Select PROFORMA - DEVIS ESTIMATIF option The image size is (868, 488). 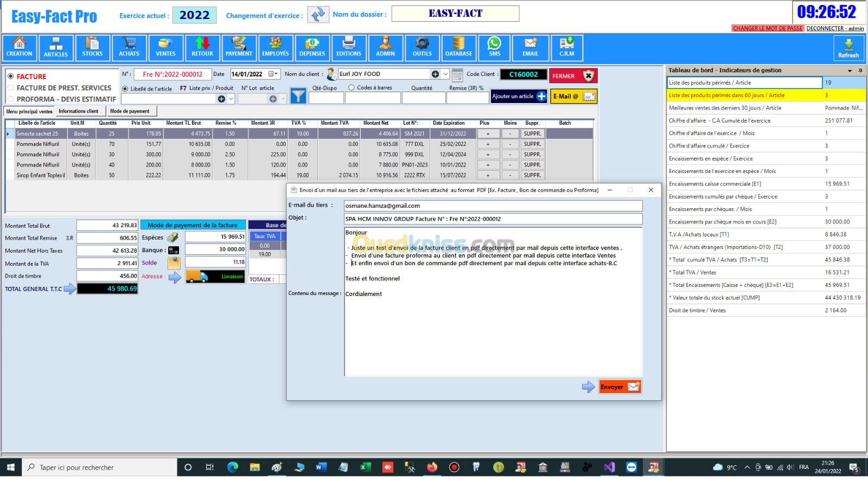[10, 99]
